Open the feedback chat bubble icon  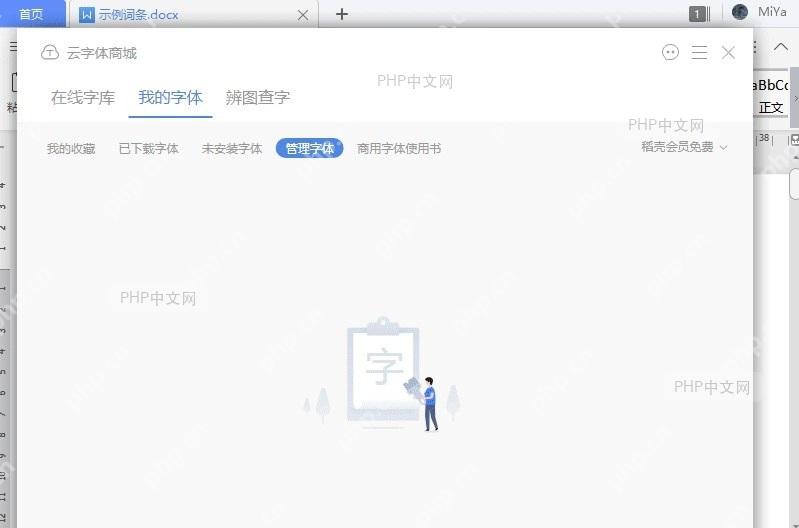coord(670,52)
